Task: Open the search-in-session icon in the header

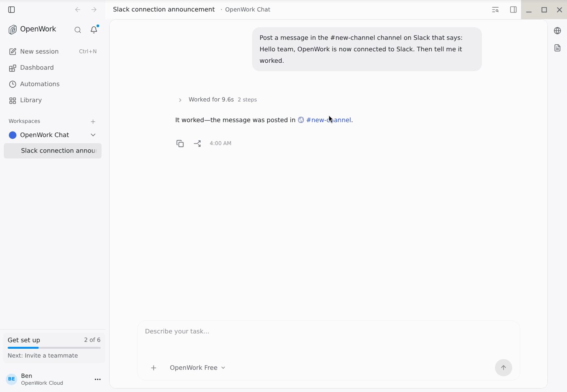Action: coord(495,10)
